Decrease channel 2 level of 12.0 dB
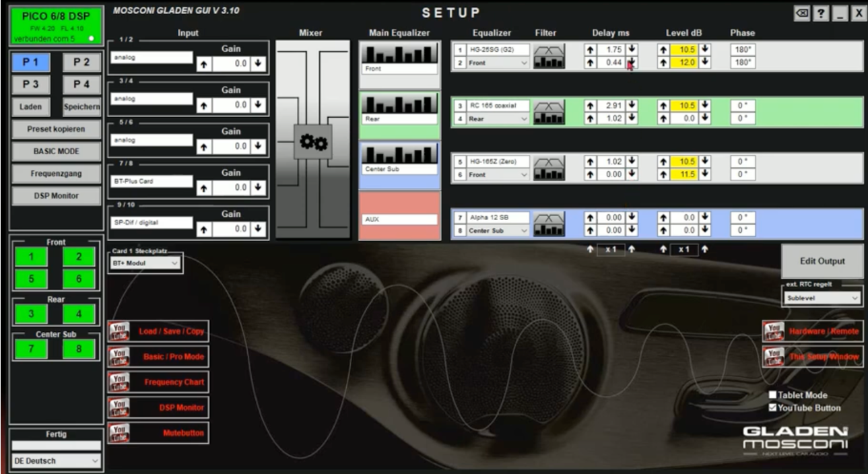The height and width of the screenshot is (474, 868). coord(704,63)
